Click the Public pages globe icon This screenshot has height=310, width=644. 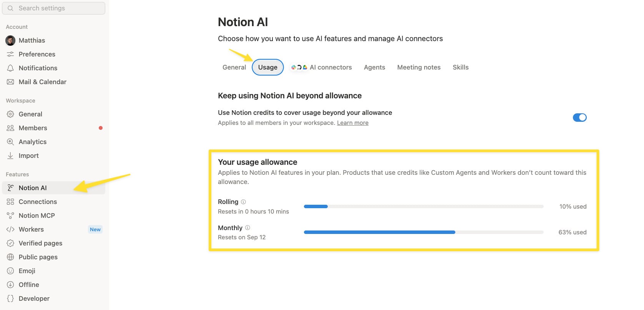tap(10, 257)
